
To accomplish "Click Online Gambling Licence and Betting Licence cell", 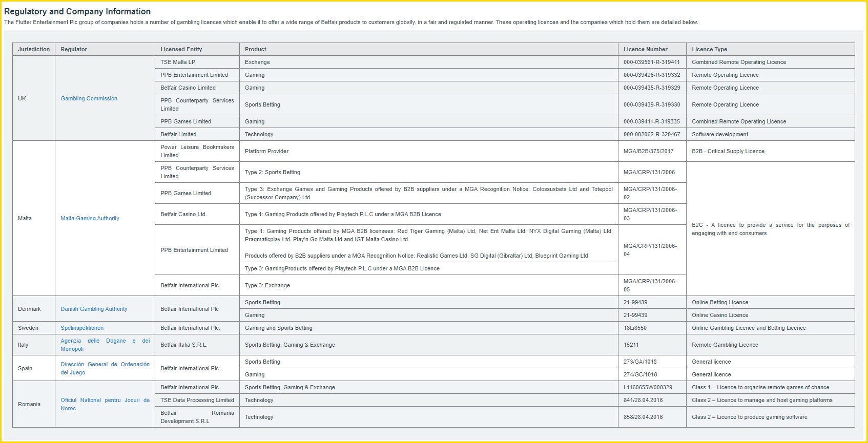I will 771,328.
